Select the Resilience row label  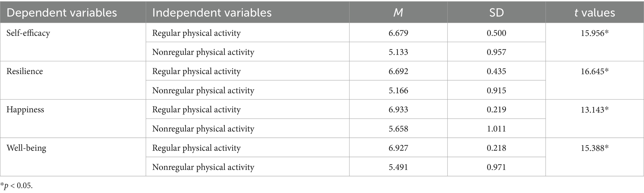point(25,71)
